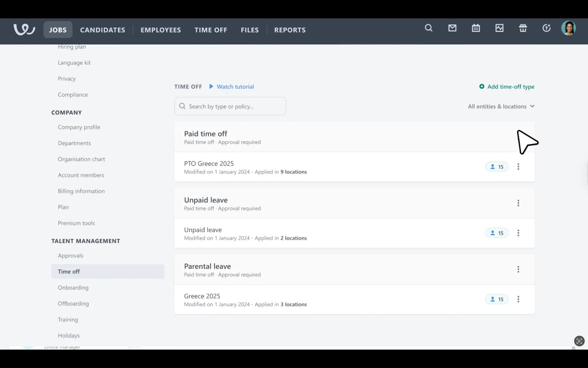This screenshot has height=368, width=588.
Task: Open the gift icon in header
Action: pos(523,28)
